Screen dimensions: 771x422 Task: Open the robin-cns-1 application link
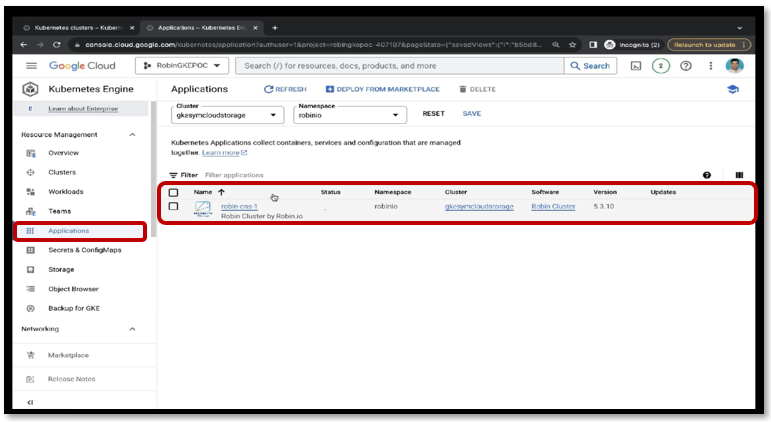tap(239, 207)
